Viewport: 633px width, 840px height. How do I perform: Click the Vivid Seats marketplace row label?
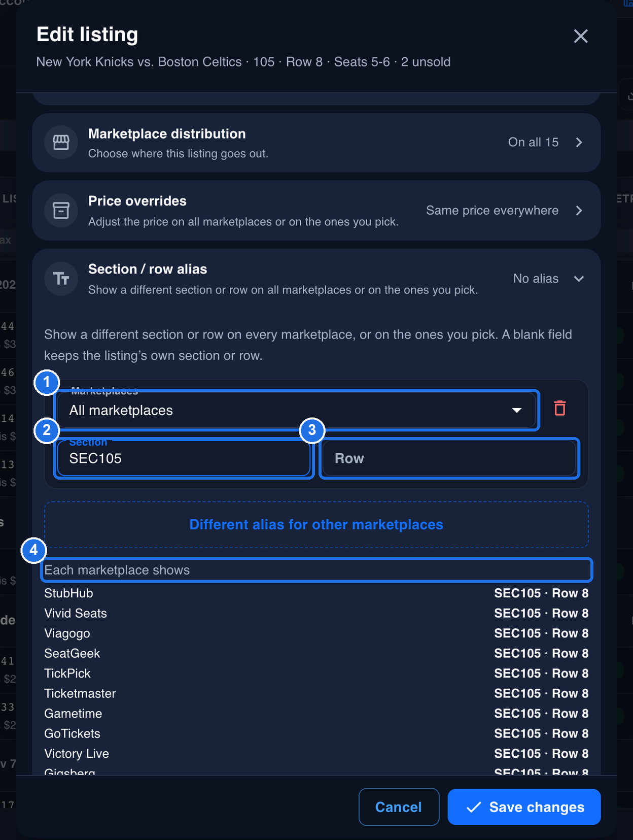point(76,613)
